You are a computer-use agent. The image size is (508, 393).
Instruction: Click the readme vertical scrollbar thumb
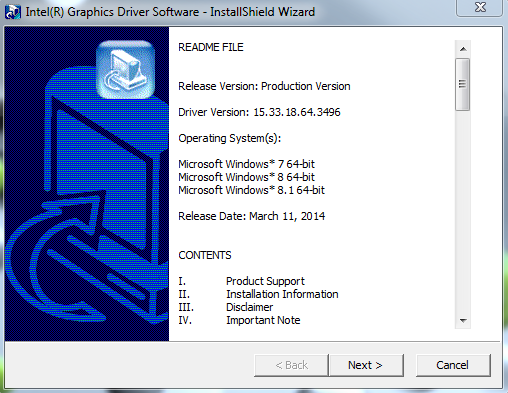(x=463, y=84)
